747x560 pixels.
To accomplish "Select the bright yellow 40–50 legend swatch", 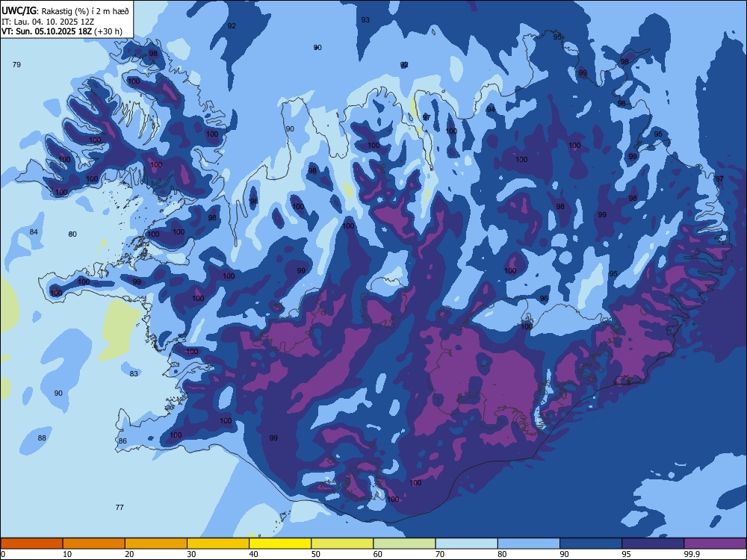I will pyautogui.click(x=280, y=544).
